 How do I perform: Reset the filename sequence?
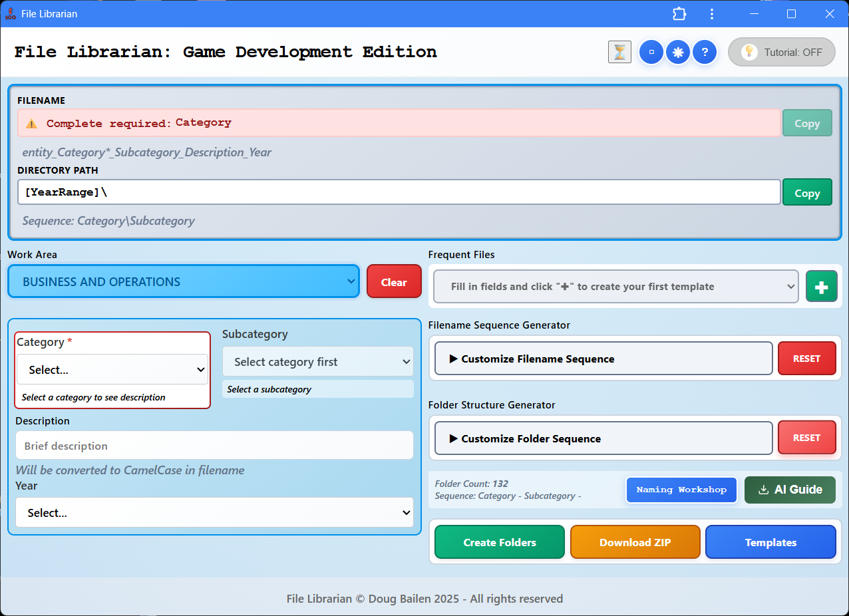coord(806,359)
